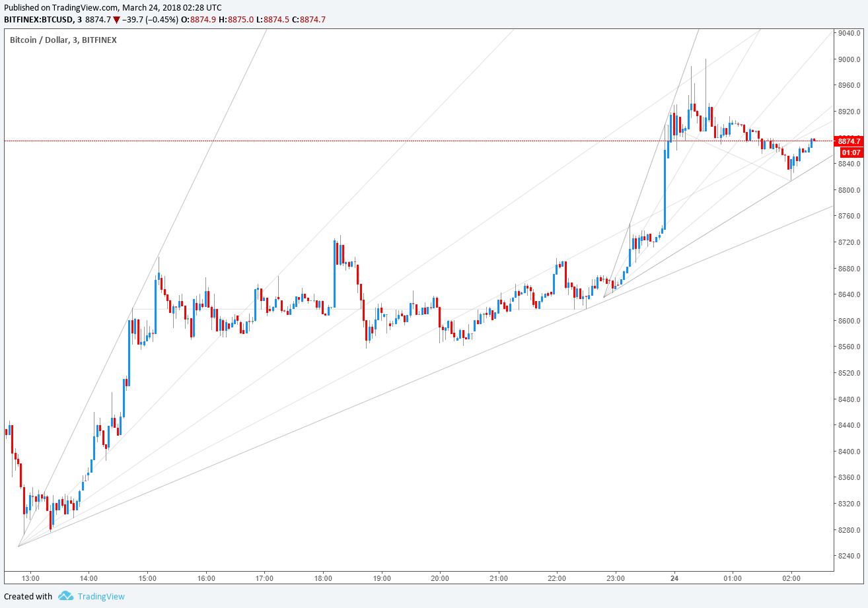
Task: Click the 18:00 time axis label
Action: tap(323, 578)
